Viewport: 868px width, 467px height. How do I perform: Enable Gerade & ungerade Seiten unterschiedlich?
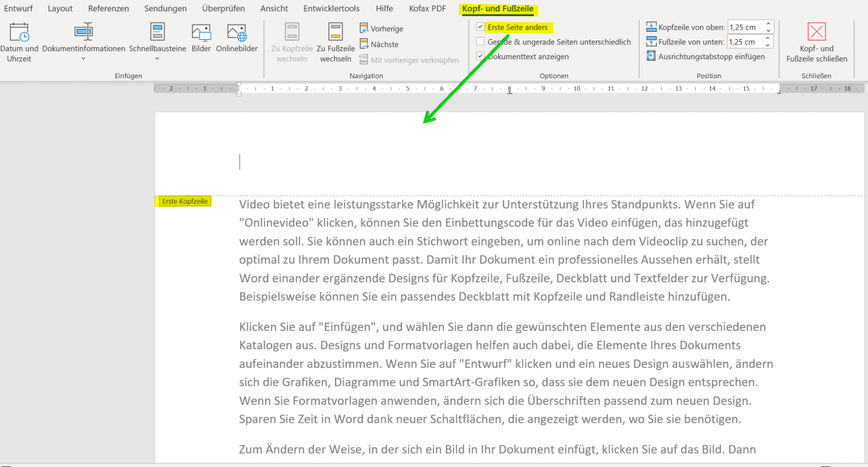480,42
